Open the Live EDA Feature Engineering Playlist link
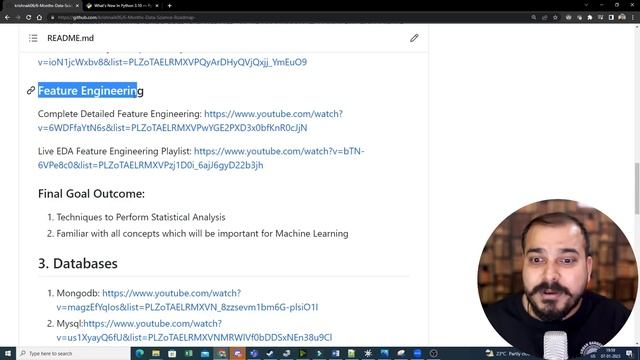 (201, 158)
